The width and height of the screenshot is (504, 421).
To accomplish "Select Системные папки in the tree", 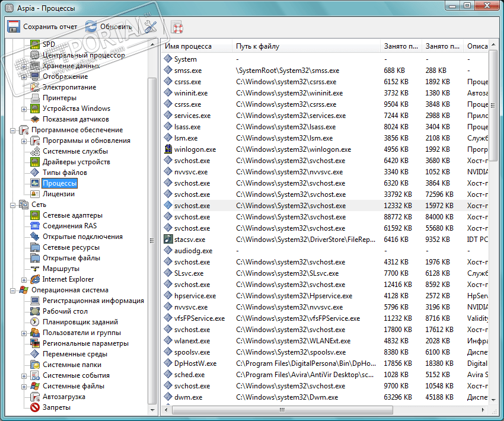I will (72, 365).
